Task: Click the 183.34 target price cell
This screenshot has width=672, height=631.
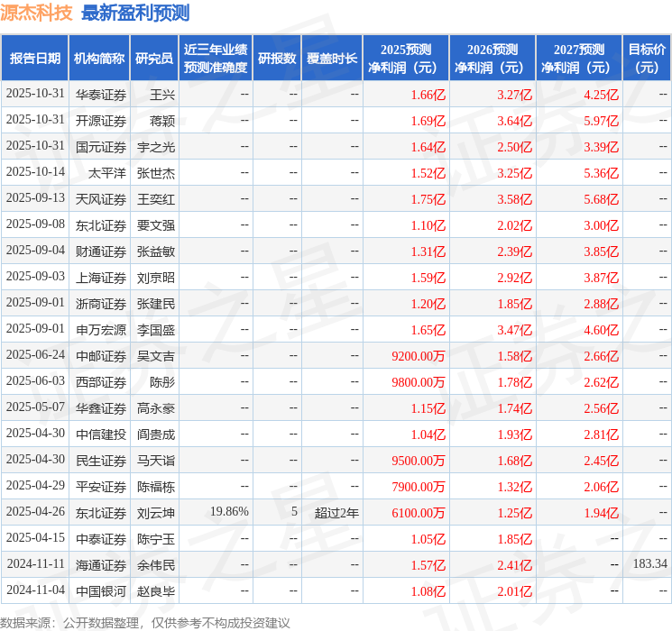Action: [x=650, y=563]
